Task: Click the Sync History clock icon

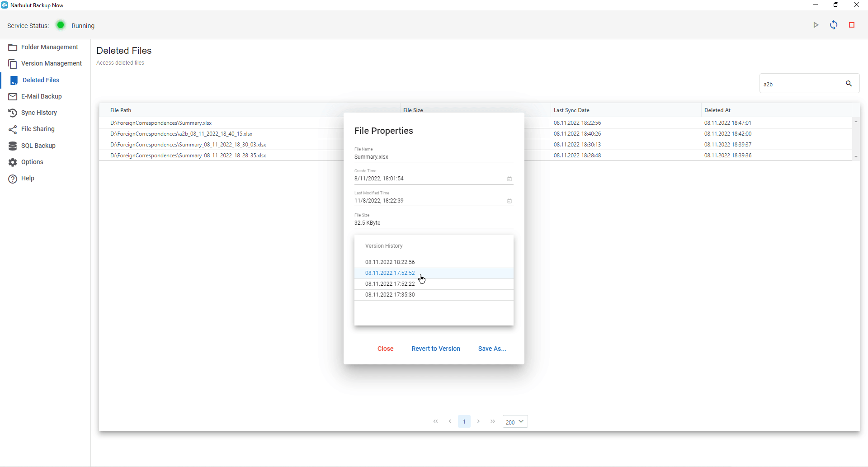Action: tap(13, 113)
